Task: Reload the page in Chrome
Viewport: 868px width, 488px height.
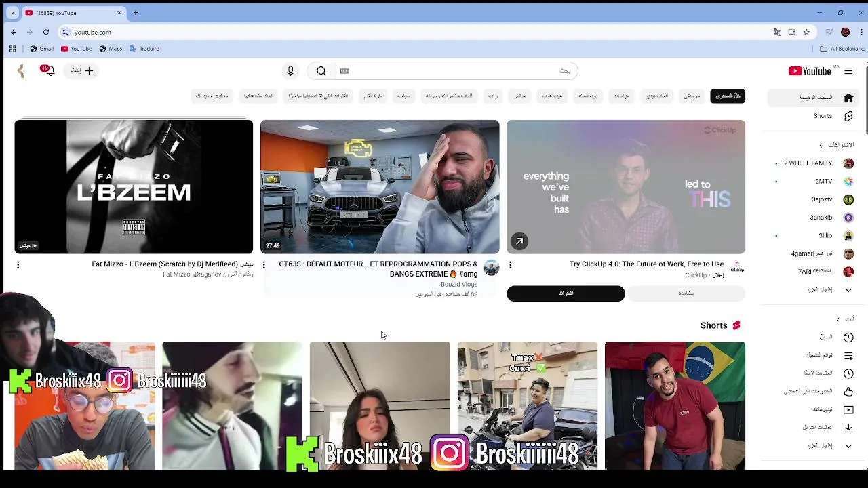Action: (x=46, y=32)
